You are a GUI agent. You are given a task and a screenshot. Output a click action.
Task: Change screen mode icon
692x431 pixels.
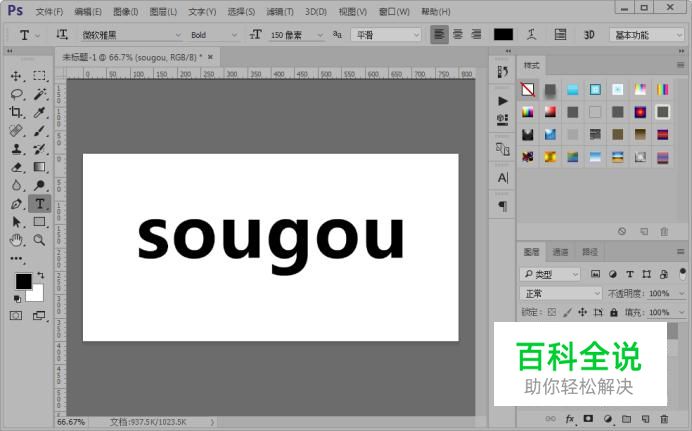coord(39,315)
